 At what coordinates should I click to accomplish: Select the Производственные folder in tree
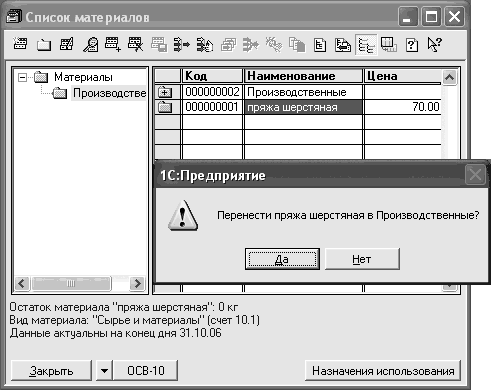[x=109, y=93]
